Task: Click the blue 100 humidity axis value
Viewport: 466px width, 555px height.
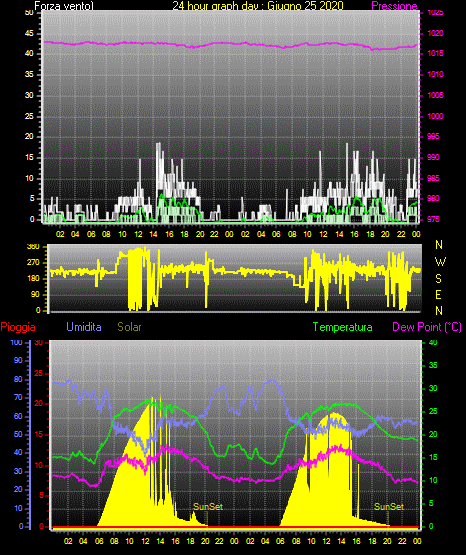Action: [17, 343]
